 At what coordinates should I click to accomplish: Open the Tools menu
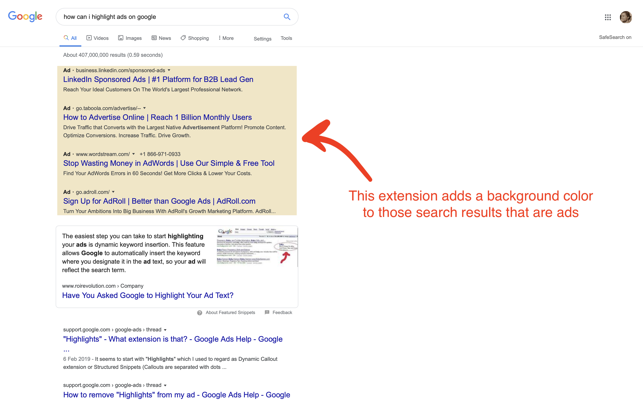tap(286, 38)
